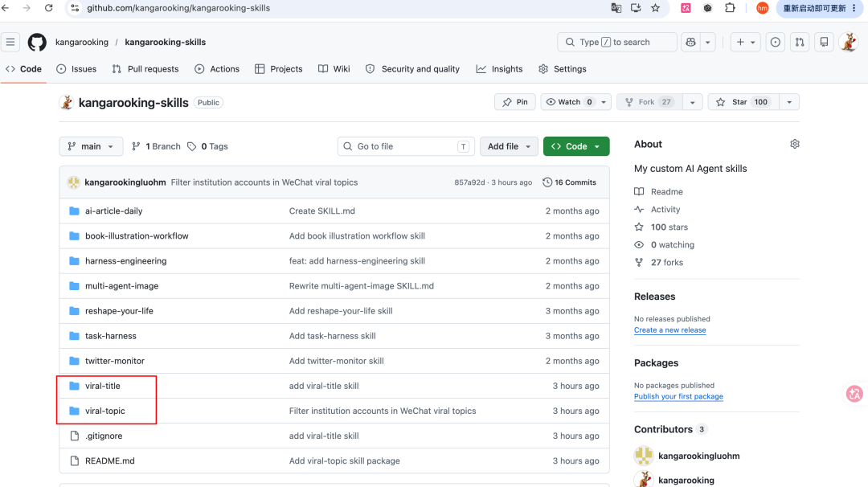Open the multi-agent-image folder
Viewport: 868px width, 487px height.
point(122,285)
